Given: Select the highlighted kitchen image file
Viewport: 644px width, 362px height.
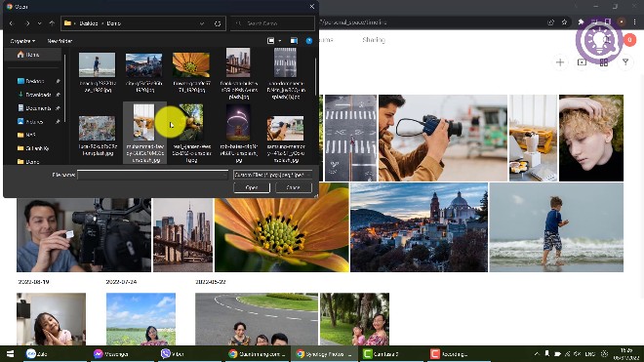Looking at the screenshot, I should click(143, 133).
